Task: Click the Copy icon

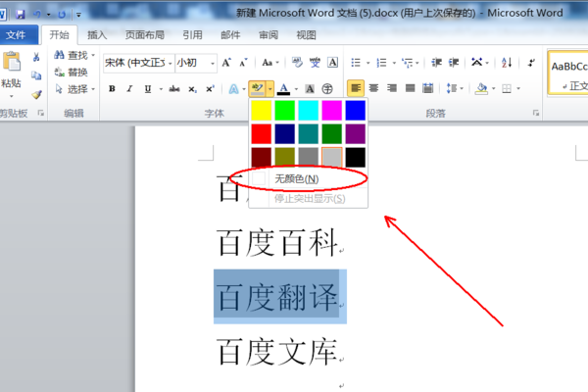Action: tap(36, 75)
